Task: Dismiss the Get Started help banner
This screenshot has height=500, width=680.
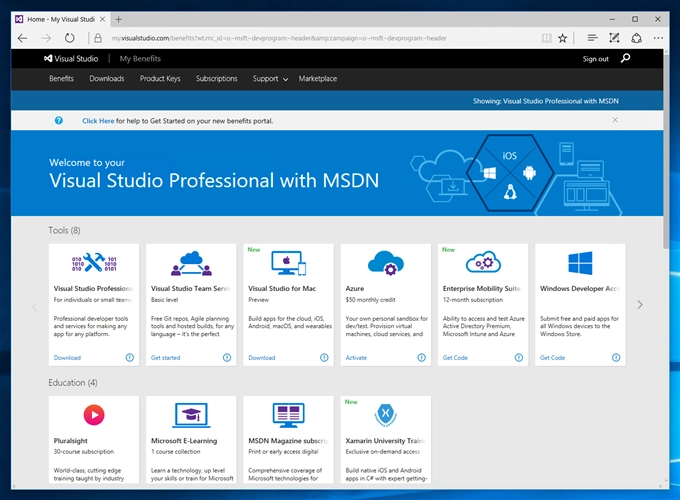Action: (x=615, y=120)
